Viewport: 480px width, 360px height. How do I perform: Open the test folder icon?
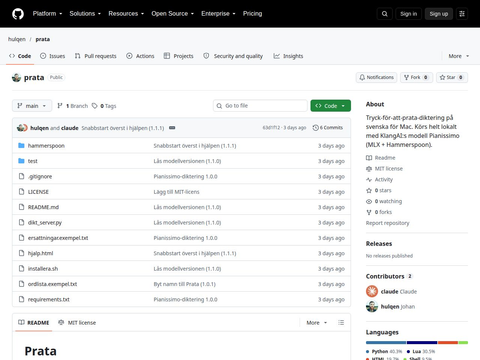[21, 161]
